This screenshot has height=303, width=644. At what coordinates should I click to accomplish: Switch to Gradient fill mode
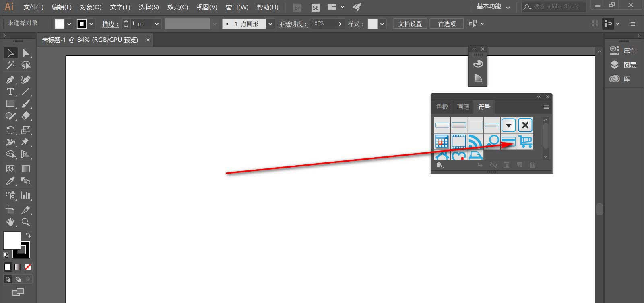[x=18, y=267]
